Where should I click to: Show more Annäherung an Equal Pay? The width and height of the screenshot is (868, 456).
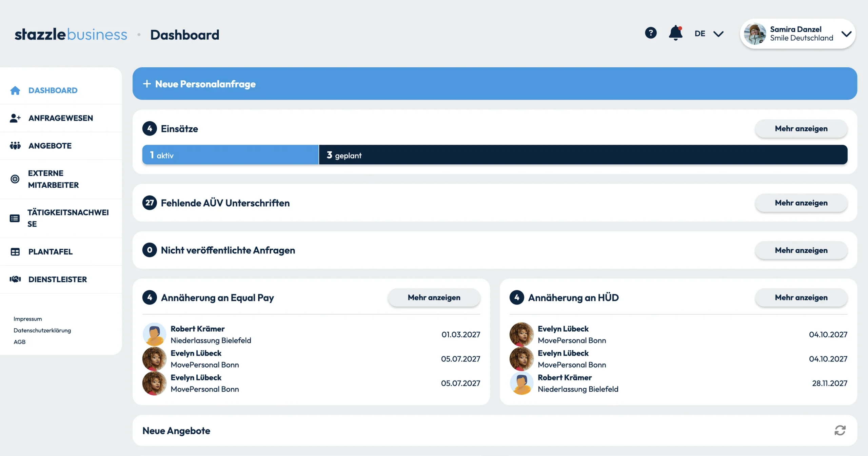(434, 297)
